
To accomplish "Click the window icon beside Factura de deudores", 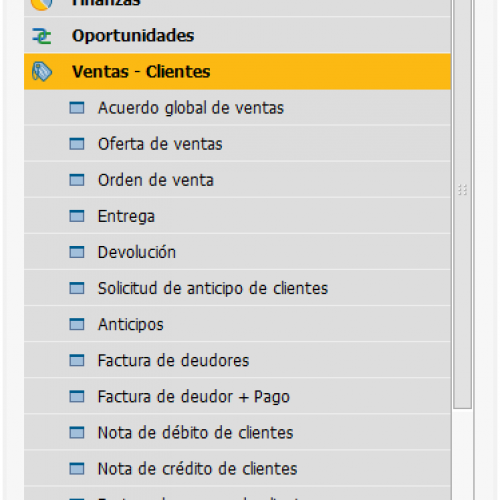I will tap(77, 360).
